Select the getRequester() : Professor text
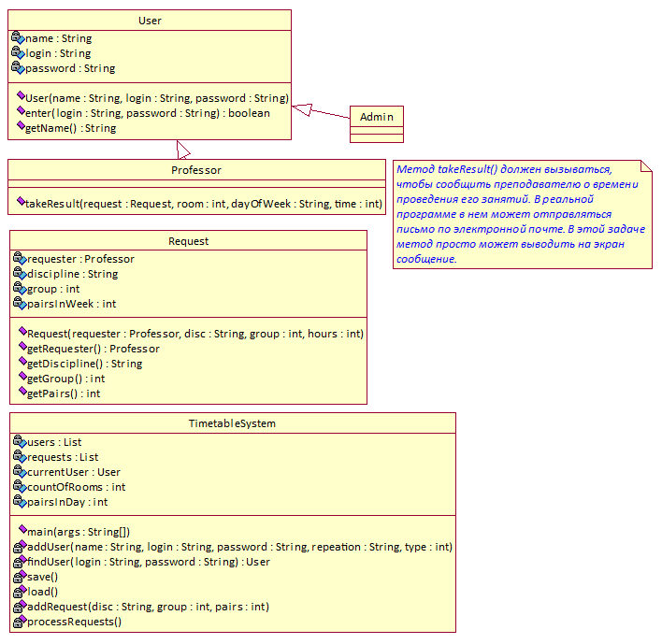Screen dimensions: 662x644 coord(94,349)
